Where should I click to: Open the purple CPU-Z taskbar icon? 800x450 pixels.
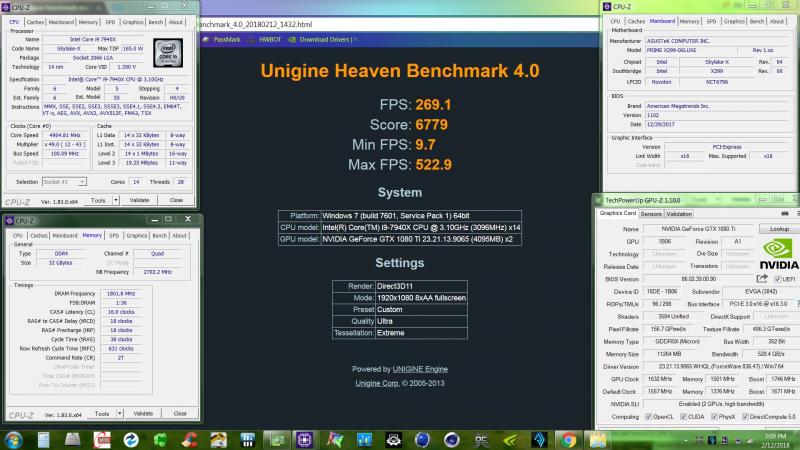click(x=305, y=439)
